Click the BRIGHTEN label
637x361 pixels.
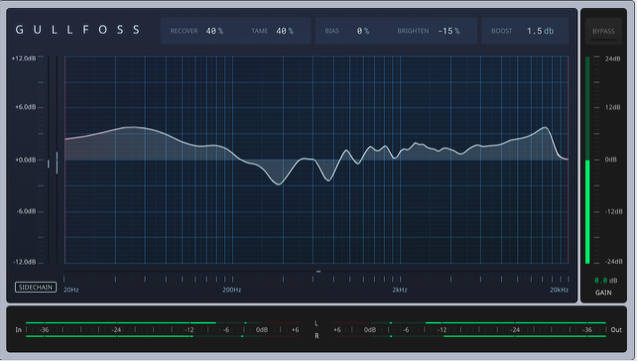[413, 31]
